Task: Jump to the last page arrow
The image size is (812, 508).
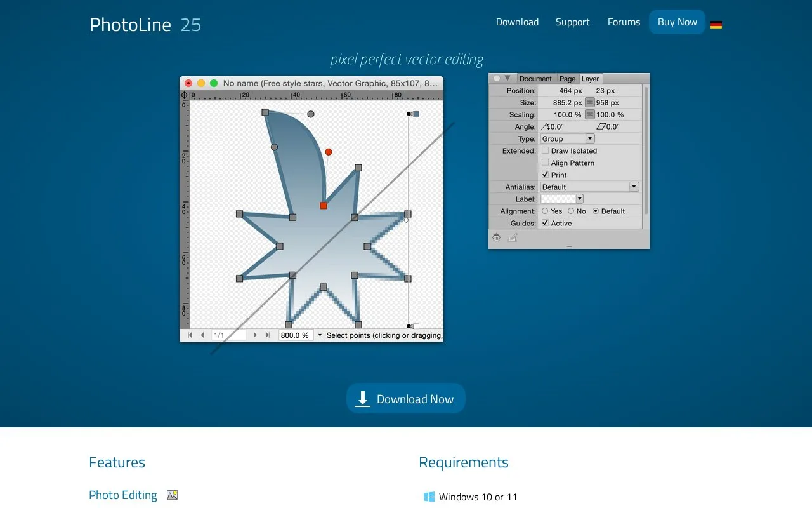Action: point(268,335)
